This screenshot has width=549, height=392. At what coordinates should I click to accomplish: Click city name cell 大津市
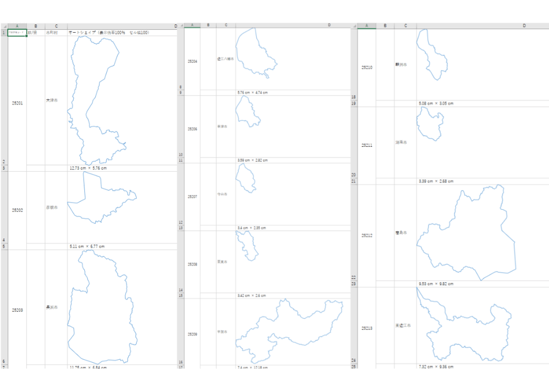pos(56,100)
